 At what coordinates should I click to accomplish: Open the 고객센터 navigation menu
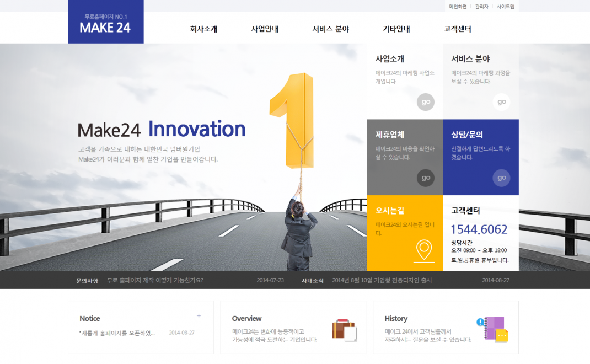(457, 29)
